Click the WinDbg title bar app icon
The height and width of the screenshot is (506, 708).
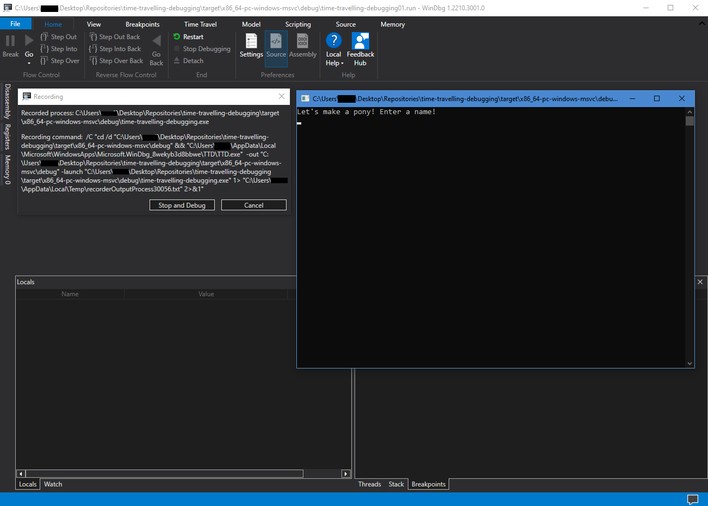tap(8, 8)
